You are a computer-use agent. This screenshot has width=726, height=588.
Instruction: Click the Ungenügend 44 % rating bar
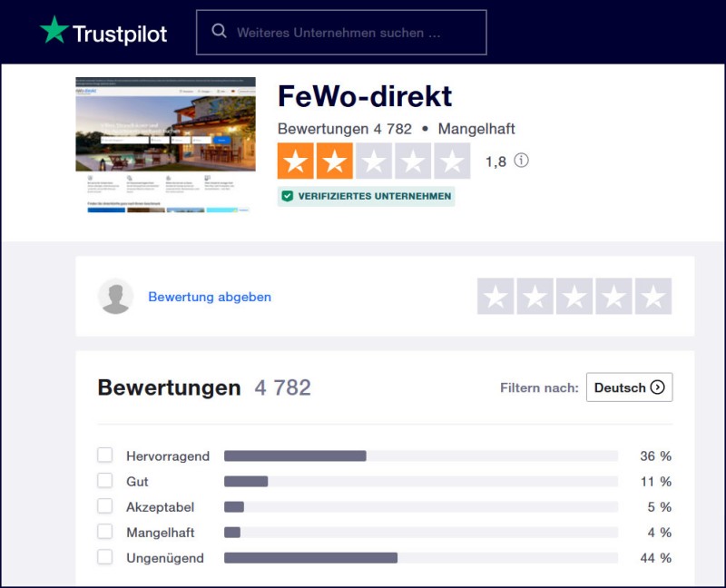tap(421, 558)
